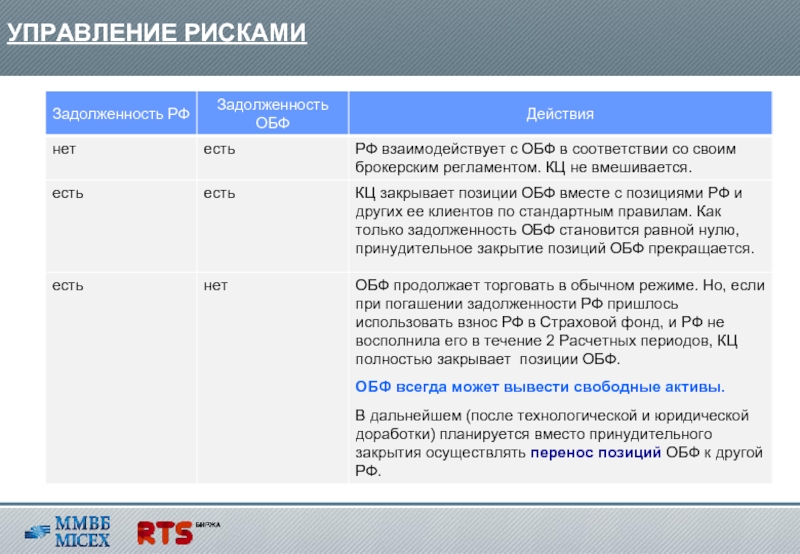
Task: Click blue text 'ОБФ всегда может вывести свободные активы'
Action: (x=540, y=387)
